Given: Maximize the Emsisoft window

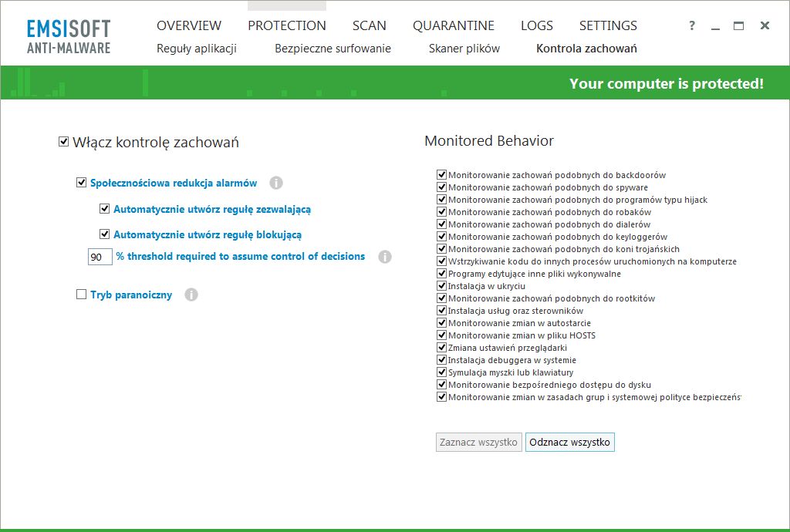Looking at the screenshot, I should click(738, 26).
